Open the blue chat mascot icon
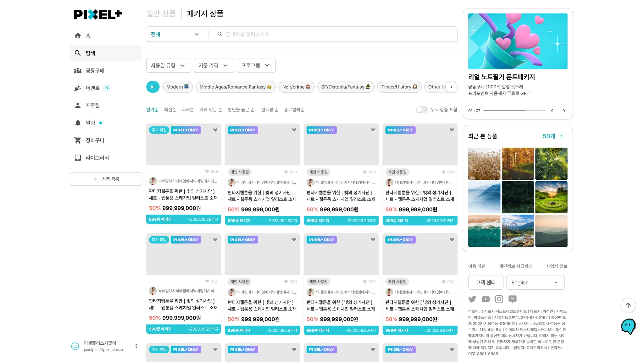The width and height of the screenshot is (644, 362). click(628, 326)
